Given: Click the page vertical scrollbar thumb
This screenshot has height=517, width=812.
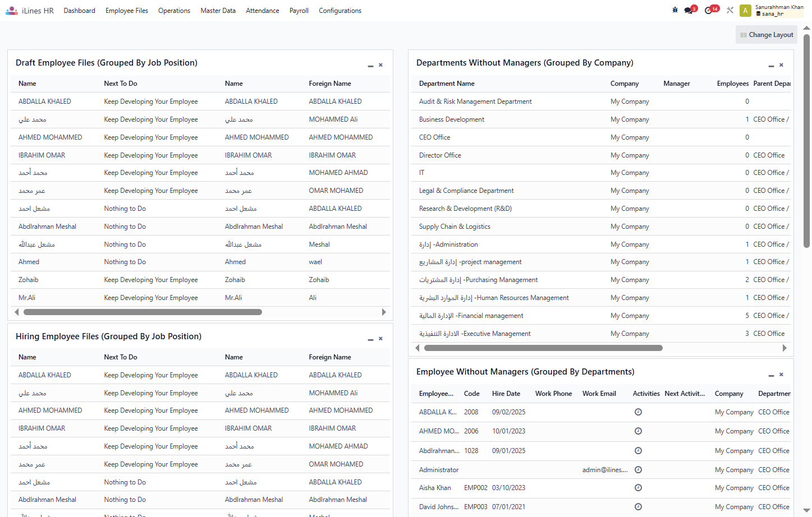Looking at the screenshot, I should pos(806,140).
